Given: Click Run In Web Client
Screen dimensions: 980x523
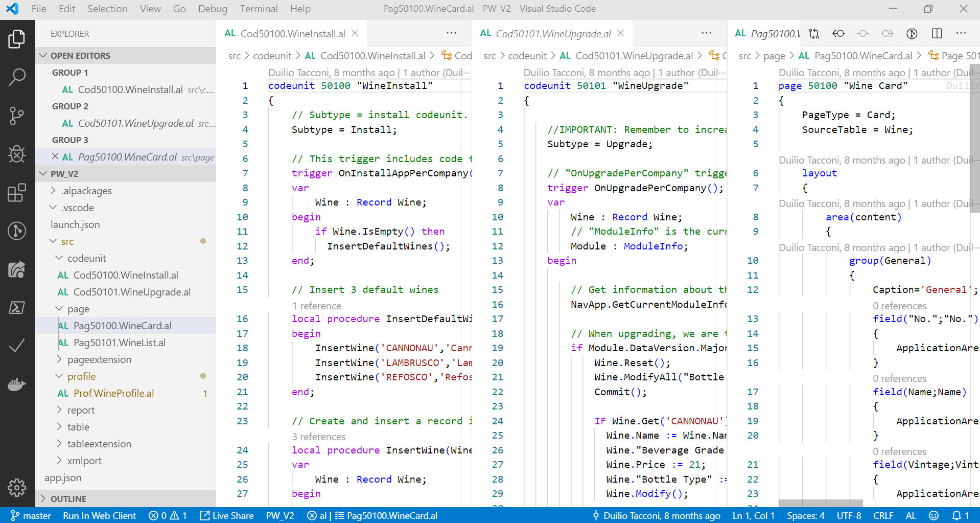Looking at the screenshot, I should pos(99,515).
